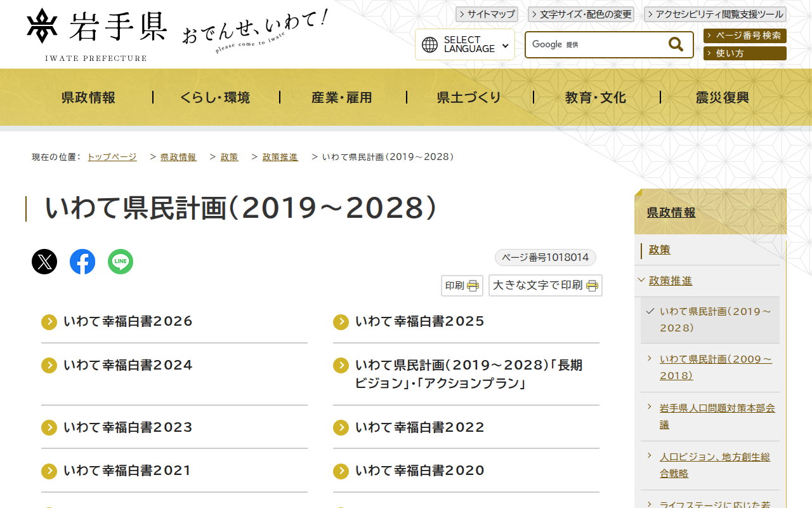Open the SELECT LANGUAGE dropdown

(x=465, y=44)
